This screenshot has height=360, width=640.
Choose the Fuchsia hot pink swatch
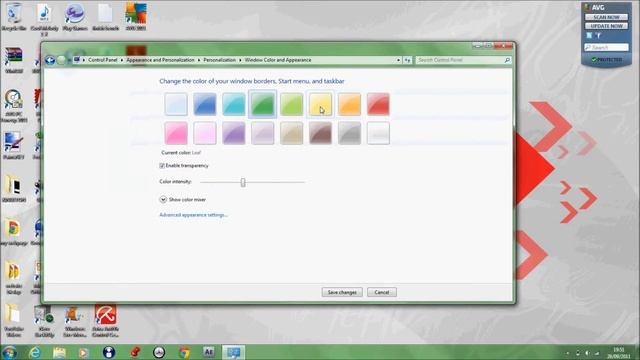(176, 133)
